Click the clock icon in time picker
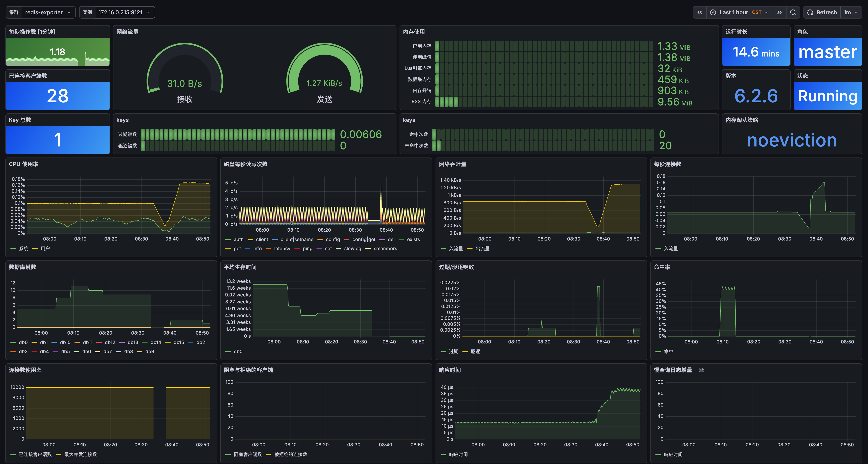Screen dimensions: 868x464 click(713, 12)
